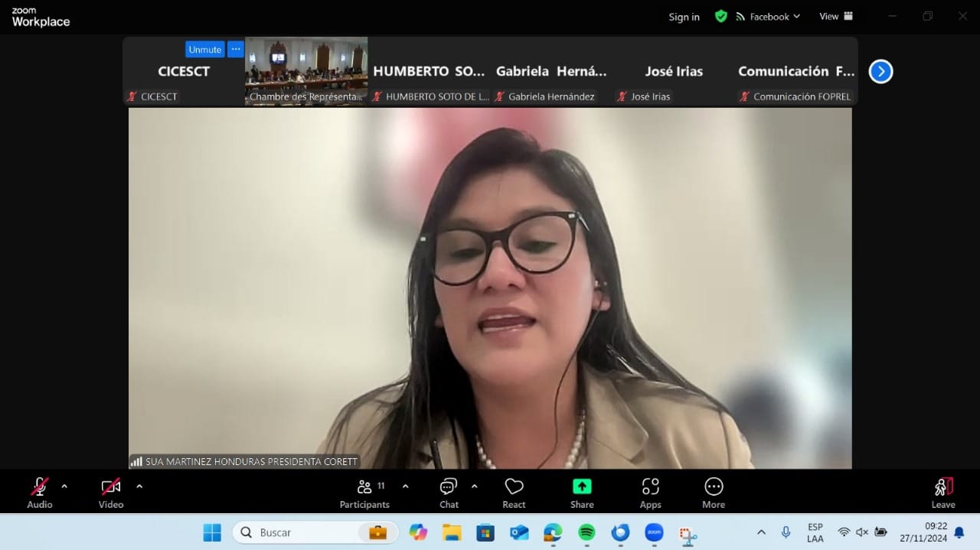
Task: Open the Windows Start menu
Action: (x=212, y=532)
